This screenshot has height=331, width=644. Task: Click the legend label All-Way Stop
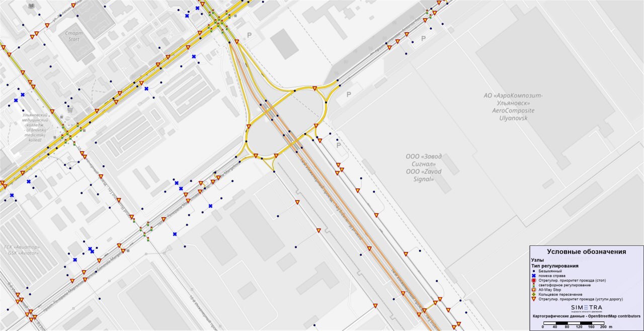tap(550, 290)
